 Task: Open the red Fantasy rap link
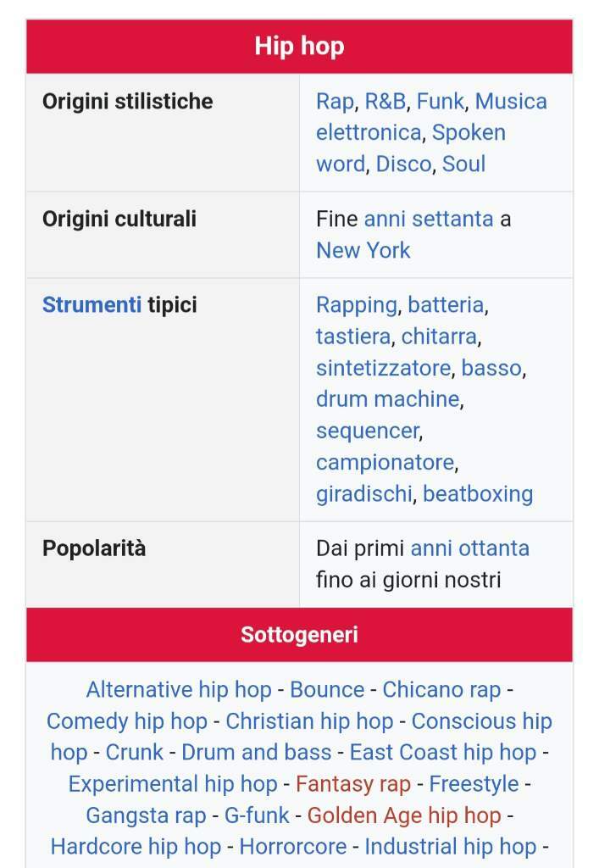point(353,784)
